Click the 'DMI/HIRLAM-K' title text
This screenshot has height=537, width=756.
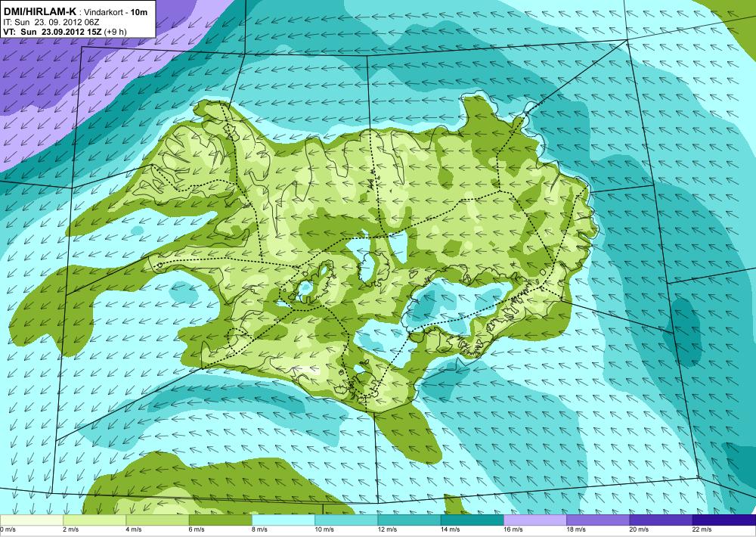(x=40, y=11)
